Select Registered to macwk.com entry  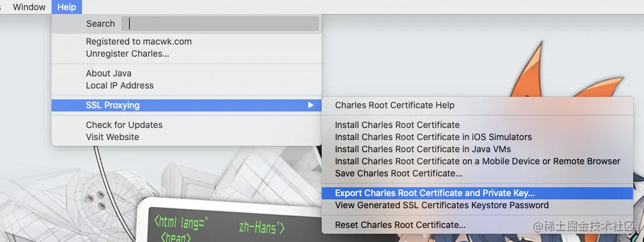[x=186, y=41]
